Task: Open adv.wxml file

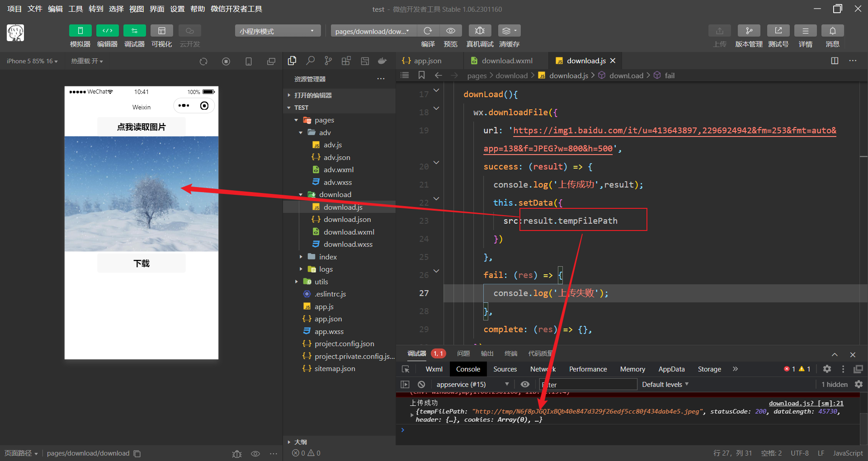Action: 339,169
